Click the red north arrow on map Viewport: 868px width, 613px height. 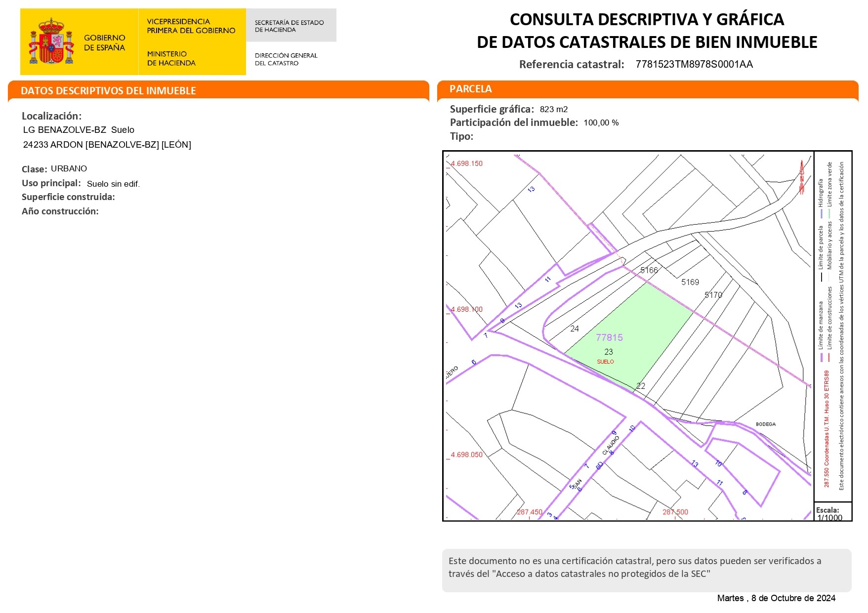(x=801, y=177)
